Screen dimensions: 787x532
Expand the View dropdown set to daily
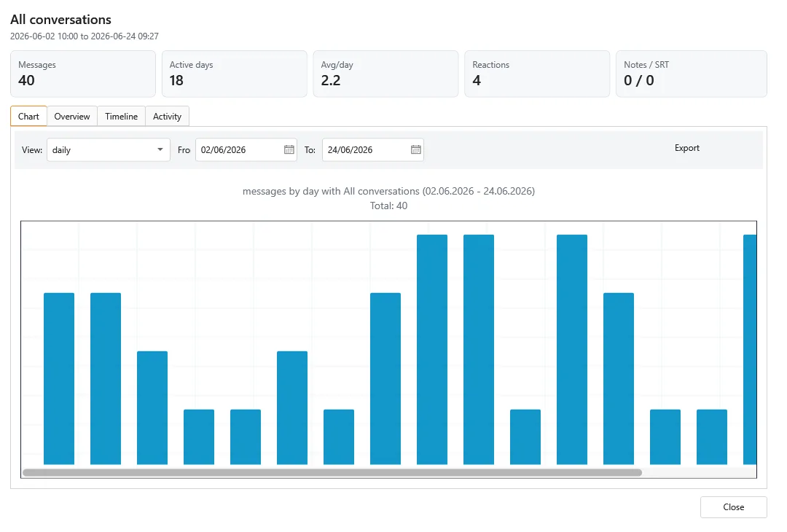point(109,149)
